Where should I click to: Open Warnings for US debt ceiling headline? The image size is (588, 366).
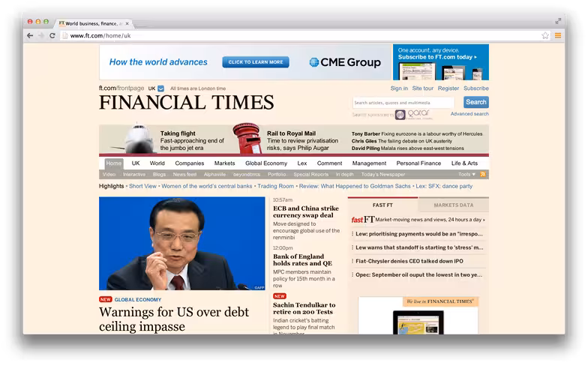[x=174, y=319]
